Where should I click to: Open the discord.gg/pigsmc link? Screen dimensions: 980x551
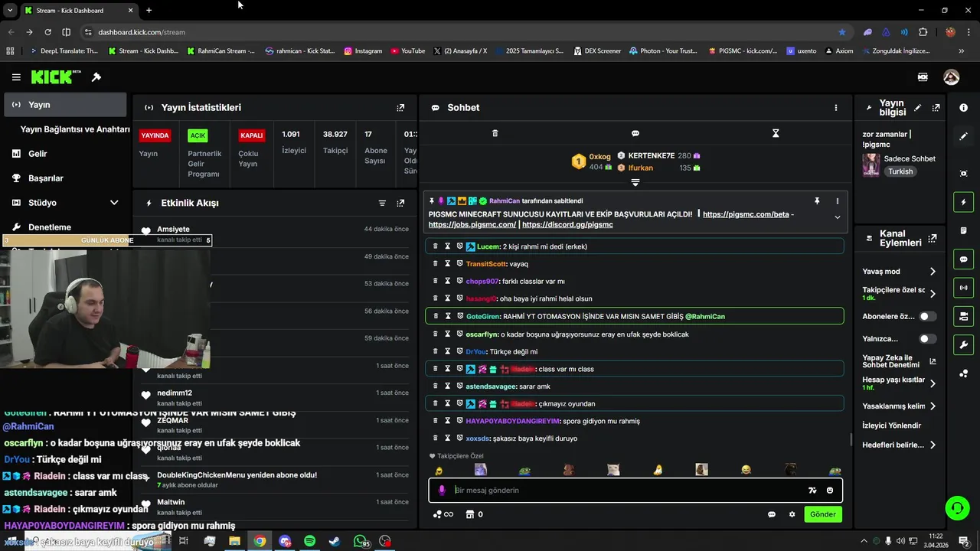(567, 225)
